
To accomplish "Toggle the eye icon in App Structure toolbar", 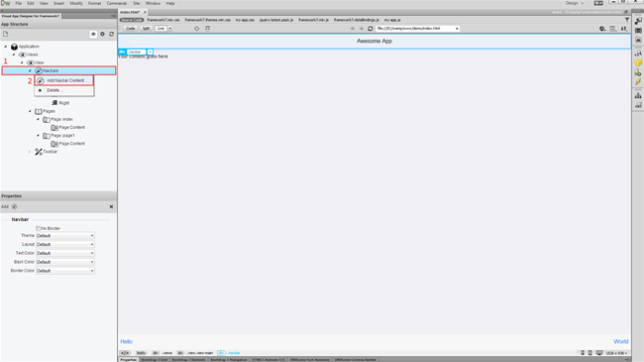I will click(93, 34).
